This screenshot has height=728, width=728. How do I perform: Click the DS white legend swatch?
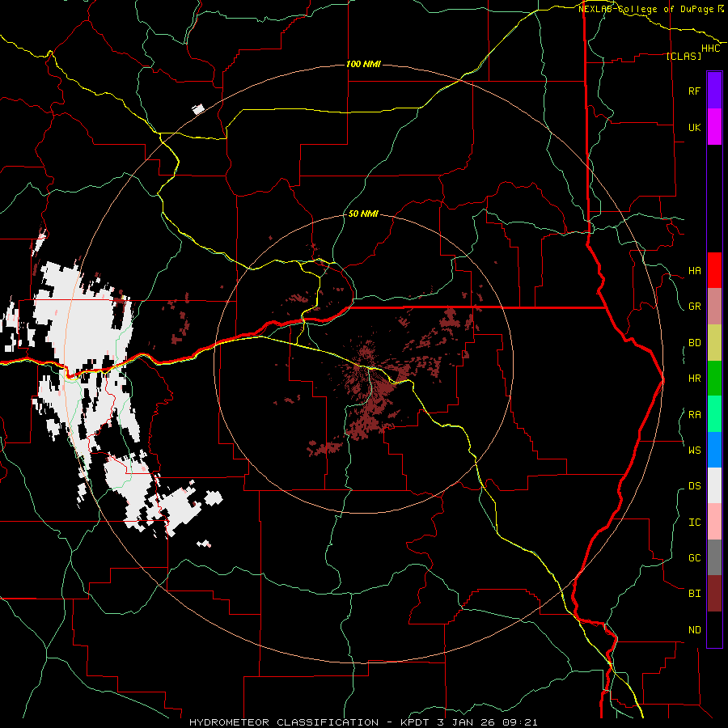(x=714, y=485)
